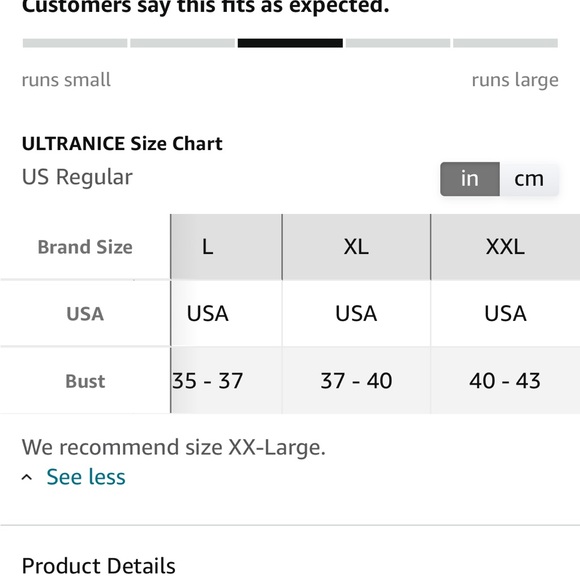The width and height of the screenshot is (580, 580).
Task: Click the See less link
Action: 86,476
